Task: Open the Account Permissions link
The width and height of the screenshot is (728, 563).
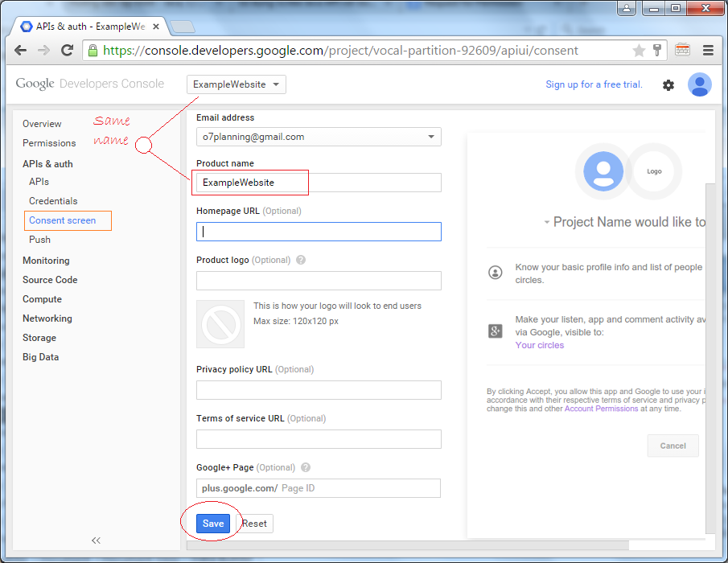Action: click(601, 409)
